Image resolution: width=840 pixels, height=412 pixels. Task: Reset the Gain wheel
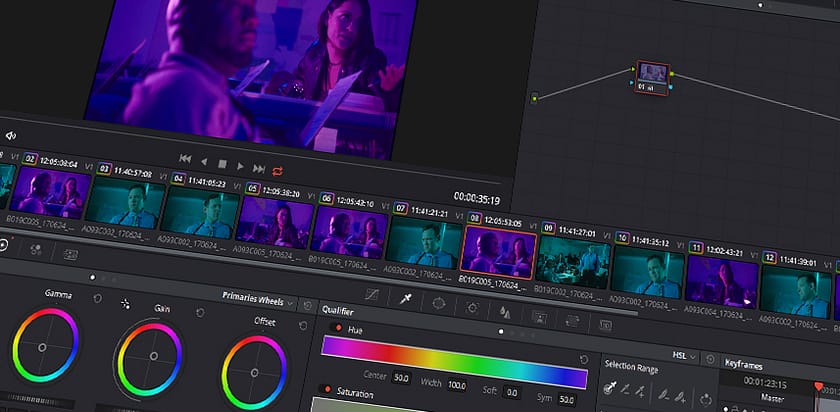(x=200, y=312)
